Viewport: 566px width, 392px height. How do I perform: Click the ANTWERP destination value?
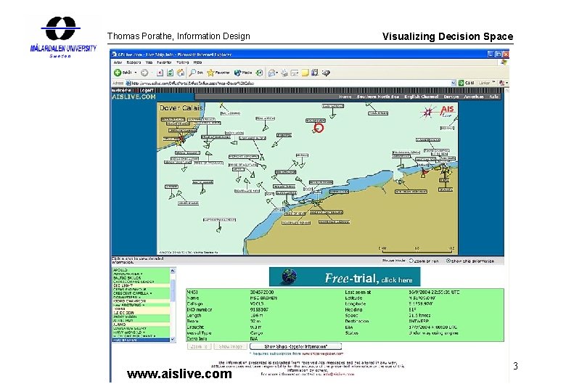pyautogui.click(x=419, y=322)
